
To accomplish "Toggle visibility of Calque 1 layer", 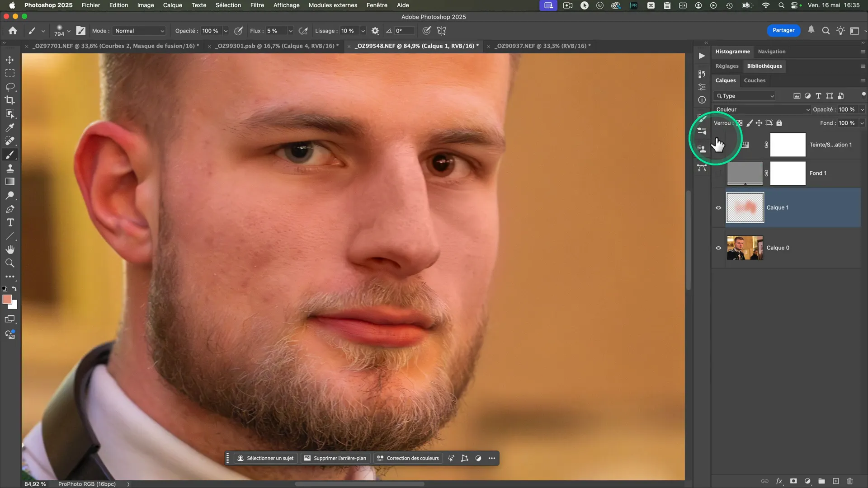I will click(718, 208).
